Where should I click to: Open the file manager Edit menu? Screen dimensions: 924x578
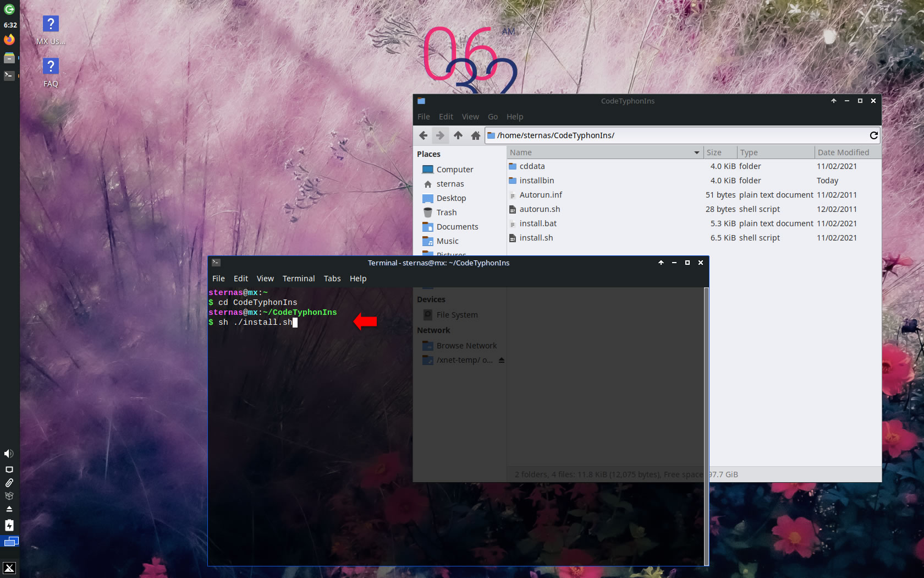pos(446,117)
